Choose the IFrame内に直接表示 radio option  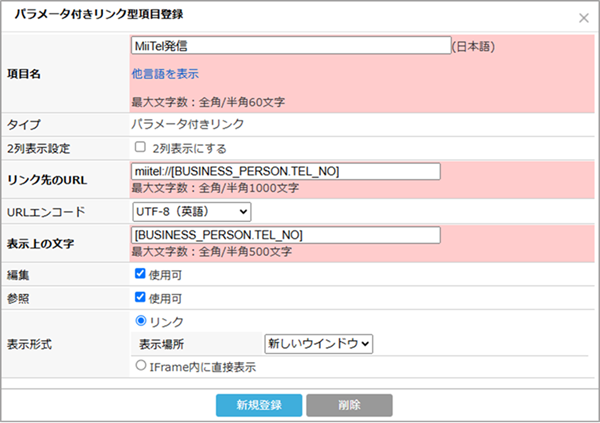pyautogui.click(x=141, y=366)
